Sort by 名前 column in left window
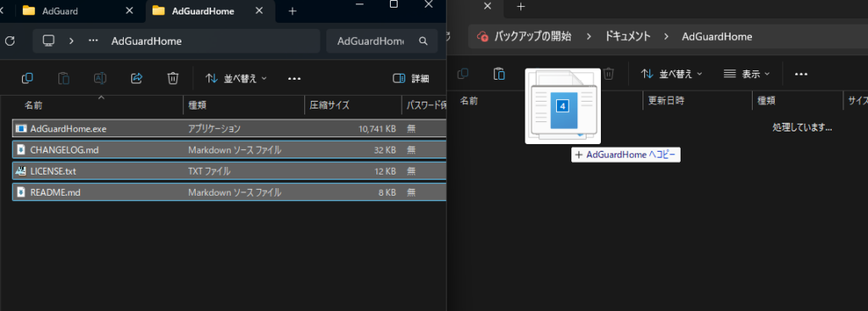This screenshot has height=311, width=868. (x=34, y=105)
